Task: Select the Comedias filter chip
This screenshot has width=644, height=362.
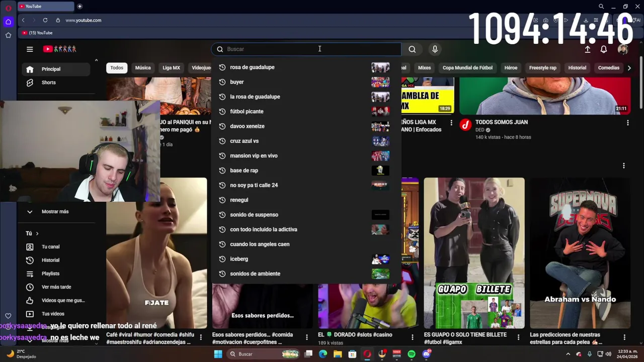Action: (608, 68)
